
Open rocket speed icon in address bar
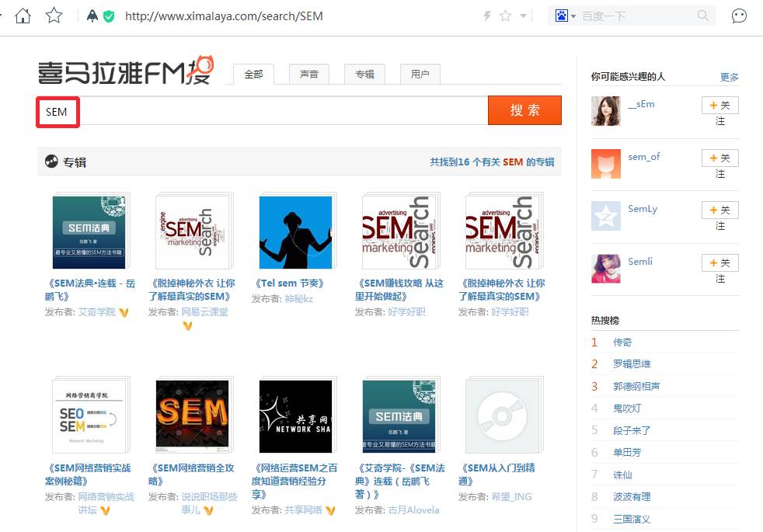pyautogui.click(x=92, y=16)
